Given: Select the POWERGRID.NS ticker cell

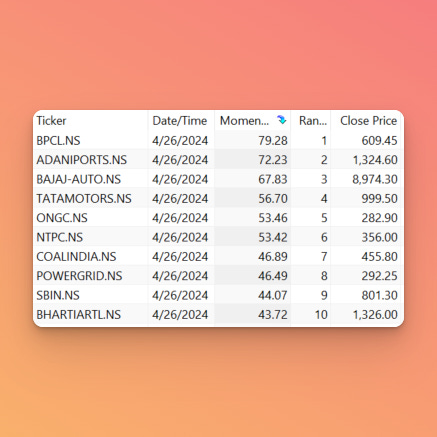Looking at the screenshot, I should 79,276.
